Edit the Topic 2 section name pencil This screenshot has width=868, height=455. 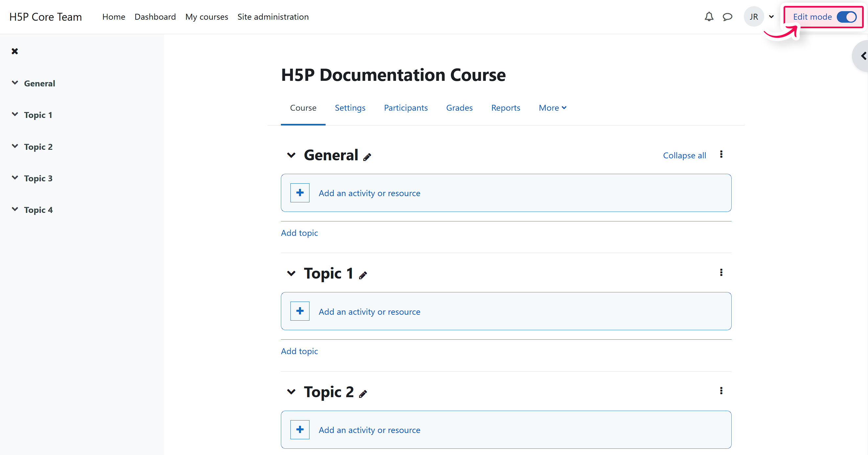pyautogui.click(x=363, y=394)
